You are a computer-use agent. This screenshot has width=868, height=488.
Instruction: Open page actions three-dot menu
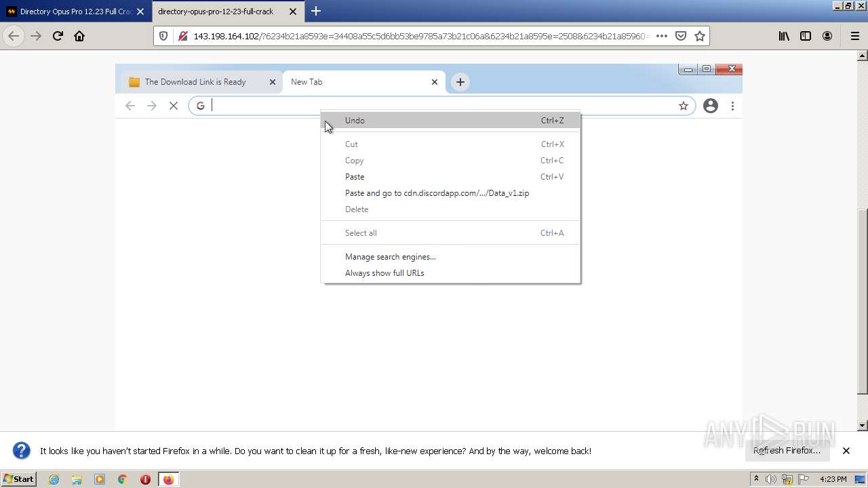coord(662,36)
